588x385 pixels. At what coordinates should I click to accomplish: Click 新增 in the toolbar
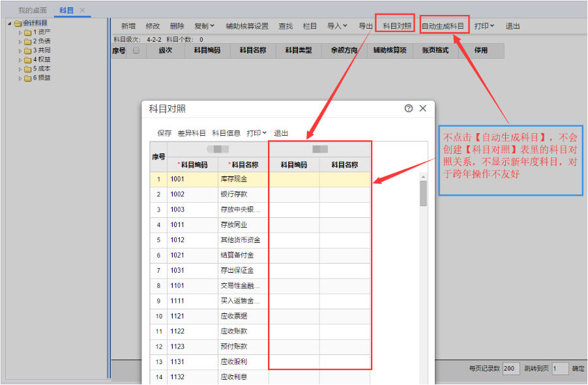(128, 26)
